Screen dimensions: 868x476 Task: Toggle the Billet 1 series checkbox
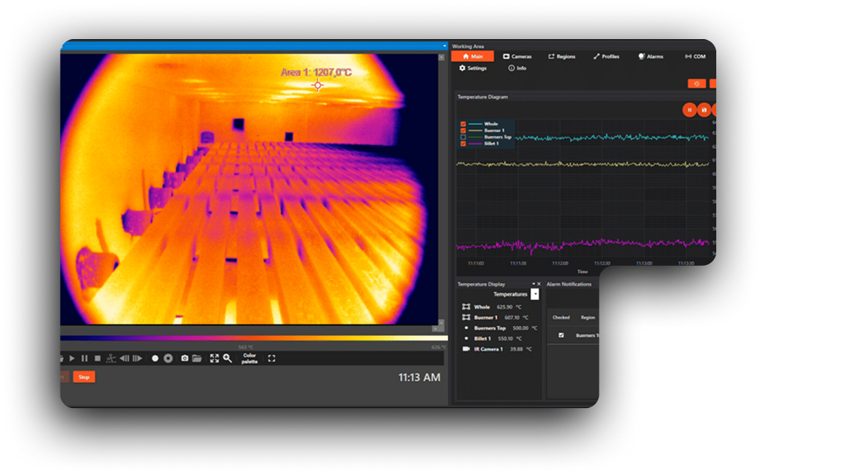[464, 144]
